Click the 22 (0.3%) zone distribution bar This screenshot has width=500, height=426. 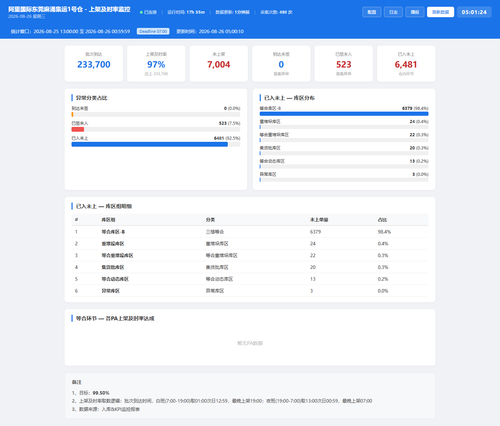click(344, 140)
